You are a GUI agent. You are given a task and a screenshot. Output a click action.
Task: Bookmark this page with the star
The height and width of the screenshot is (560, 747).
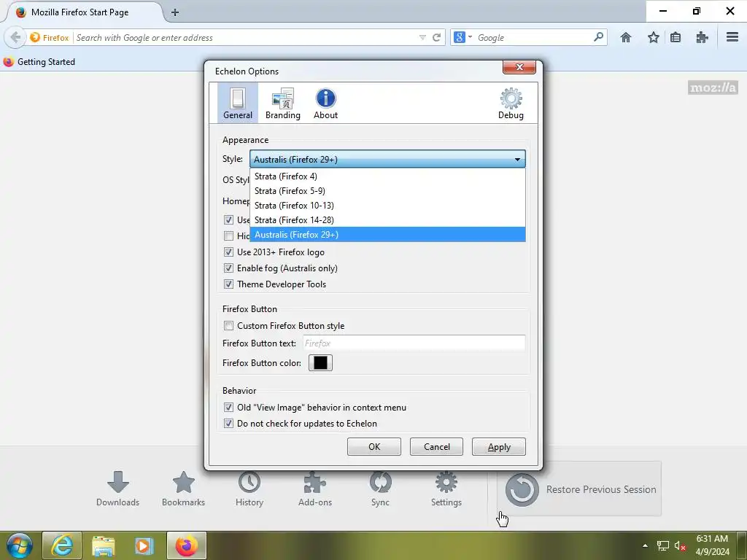(x=653, y=37)
